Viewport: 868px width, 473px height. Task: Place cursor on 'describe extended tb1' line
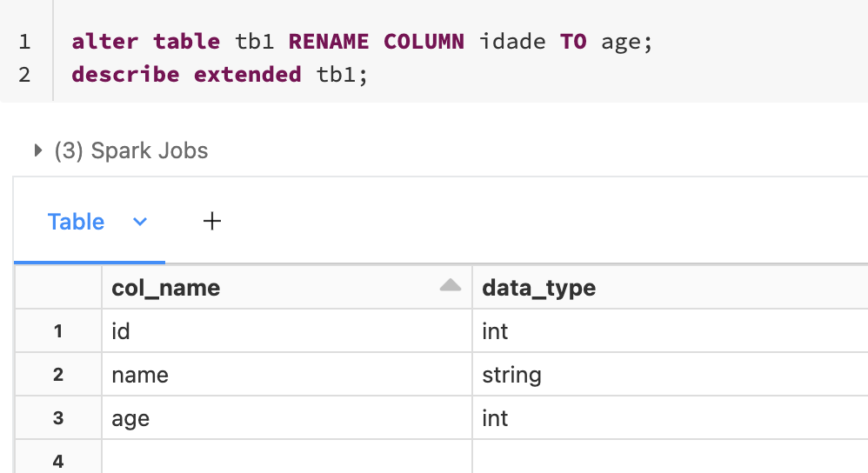[x=220, y=74]
